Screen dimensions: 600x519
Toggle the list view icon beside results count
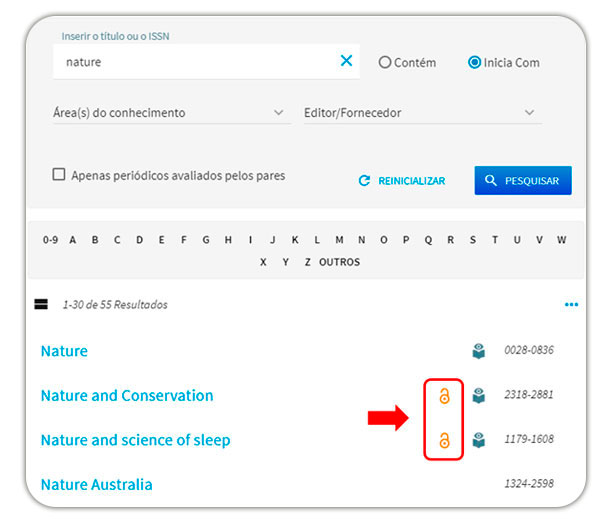pos(41,305)
